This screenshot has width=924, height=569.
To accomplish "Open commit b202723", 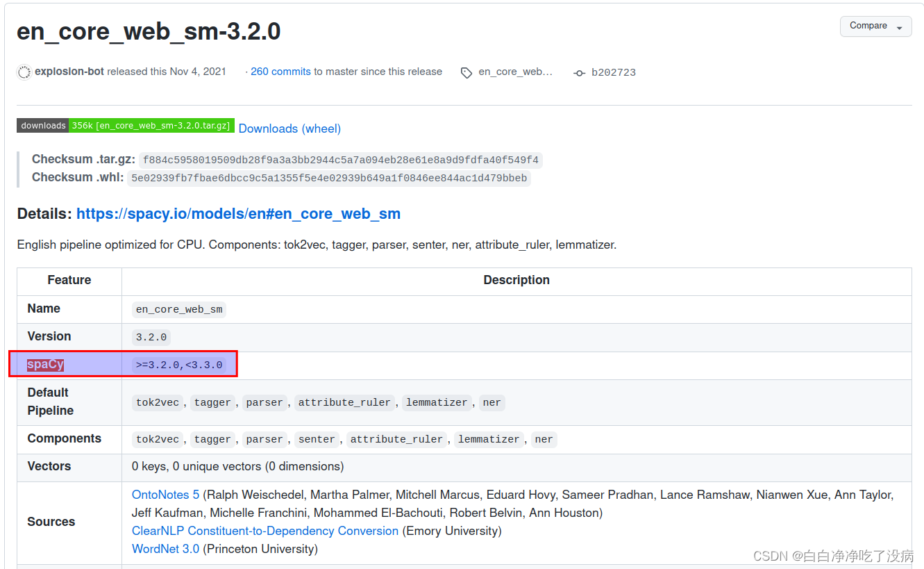I will click(x=614, y=72).
